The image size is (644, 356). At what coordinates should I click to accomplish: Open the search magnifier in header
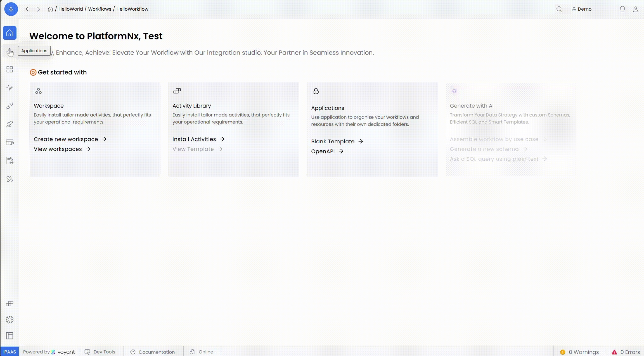(x=559, y=9)
